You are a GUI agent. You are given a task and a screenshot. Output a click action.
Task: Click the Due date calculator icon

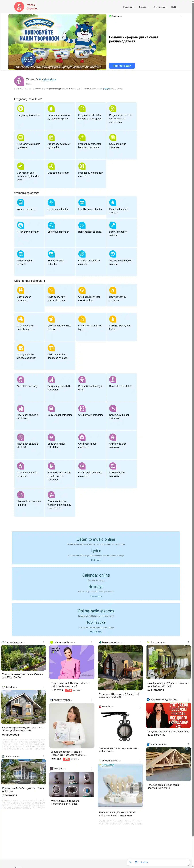(x=51, y=166)
